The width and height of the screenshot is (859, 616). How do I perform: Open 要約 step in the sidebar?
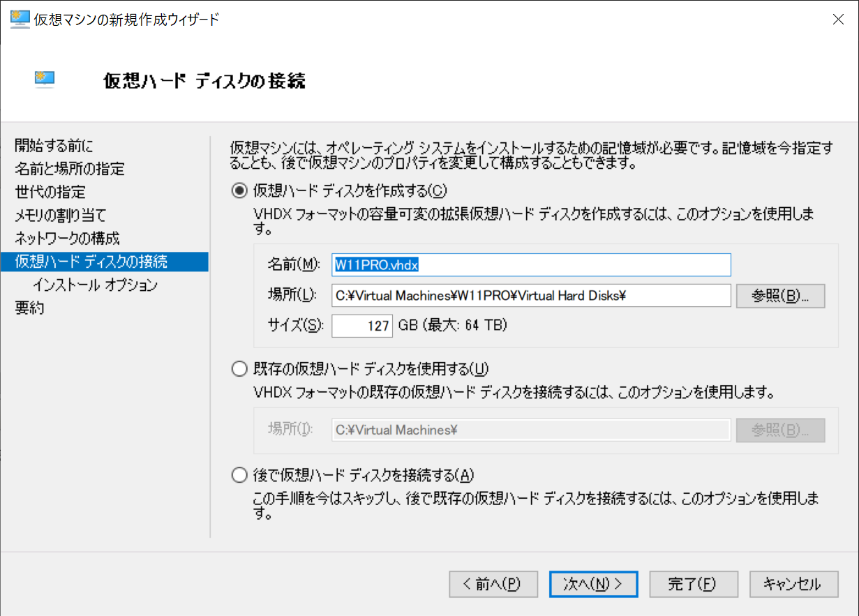click(x=29, y=308)
